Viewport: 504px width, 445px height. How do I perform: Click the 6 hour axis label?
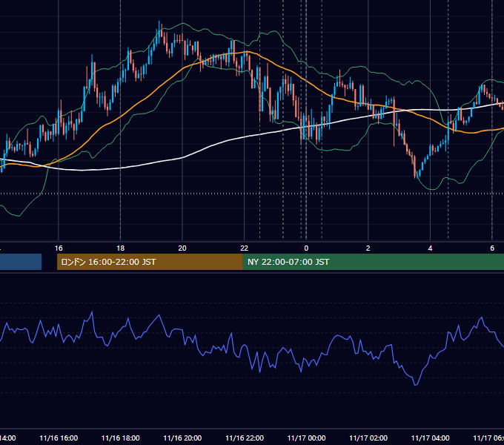[x=492, y=248]
